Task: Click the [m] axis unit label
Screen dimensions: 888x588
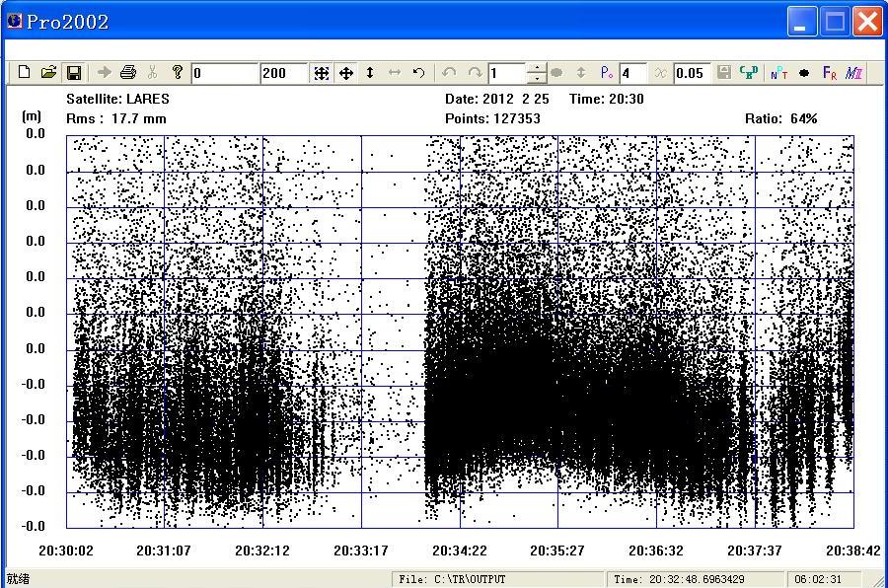Action: [32, 115]
